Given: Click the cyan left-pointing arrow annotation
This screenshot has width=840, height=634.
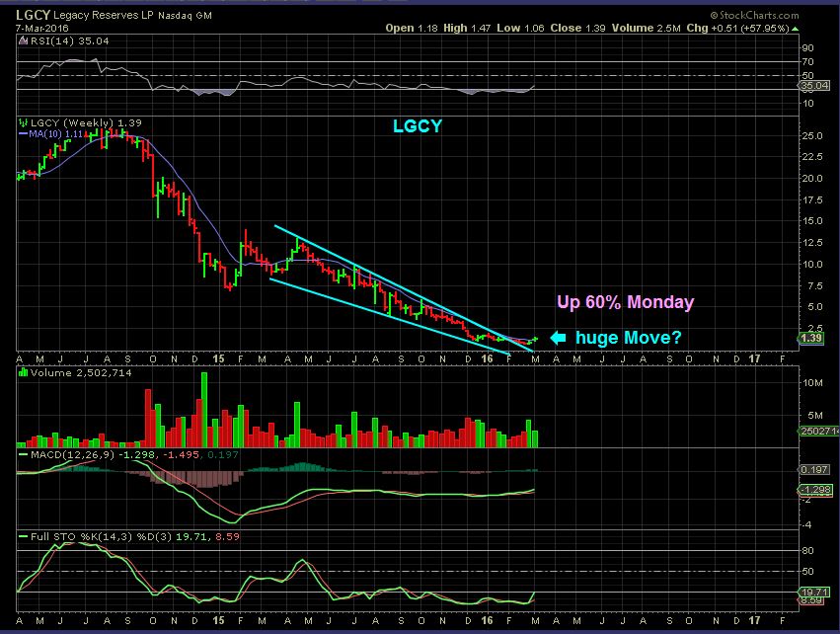Looking at the screenshot, I should [x=558, y=339].
